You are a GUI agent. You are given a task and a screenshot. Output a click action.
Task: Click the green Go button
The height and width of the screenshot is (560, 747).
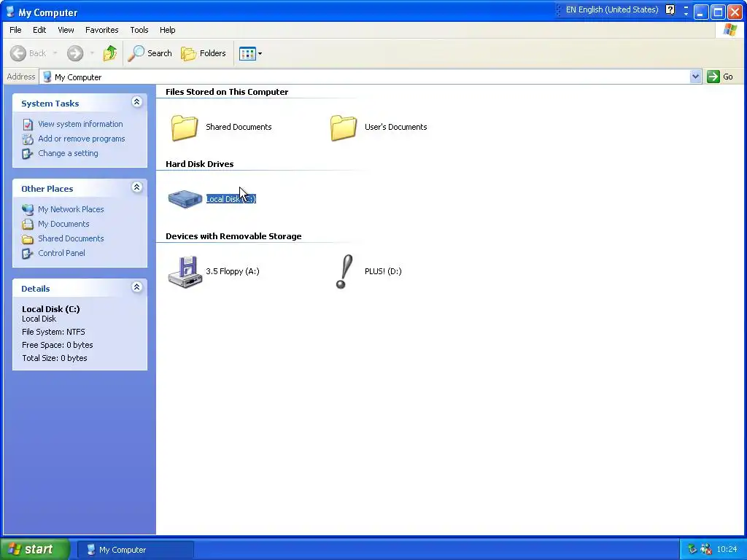720,76
